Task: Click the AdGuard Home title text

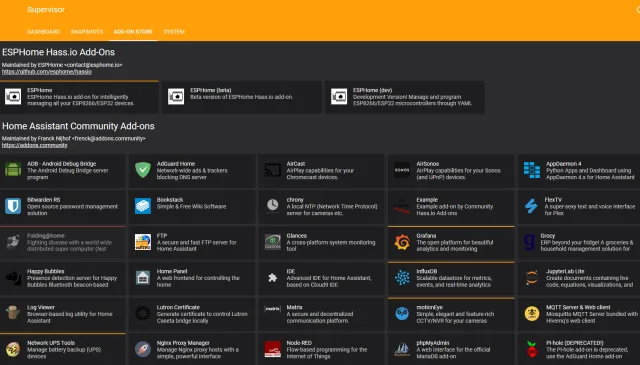Action: click(x=176, y=164)
